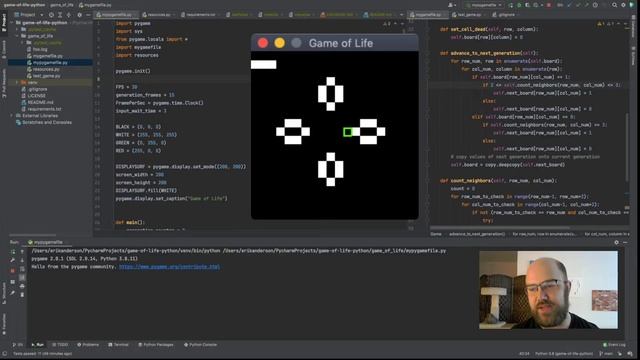Select hs.log in project tree

click(x=40, y=49)
